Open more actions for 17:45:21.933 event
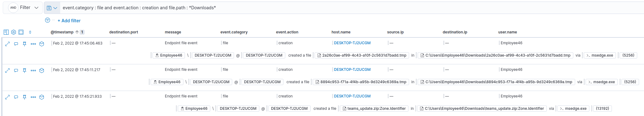 (x=33, y=97)
